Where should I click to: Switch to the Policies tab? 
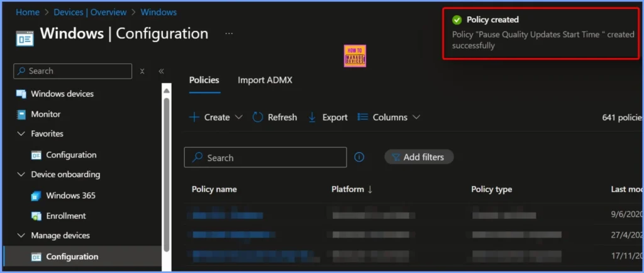pos(204,80)
